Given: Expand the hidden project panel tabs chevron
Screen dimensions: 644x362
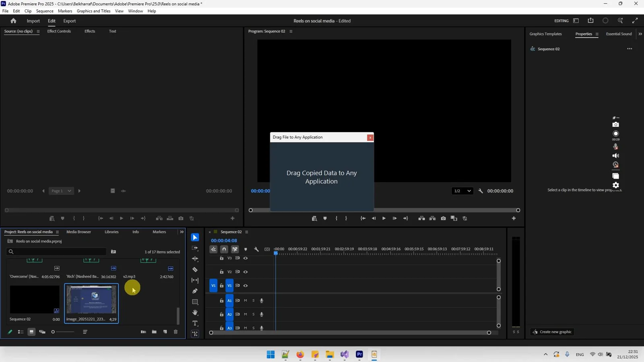Looking at the screenshot, I should (x=182, y=232).
